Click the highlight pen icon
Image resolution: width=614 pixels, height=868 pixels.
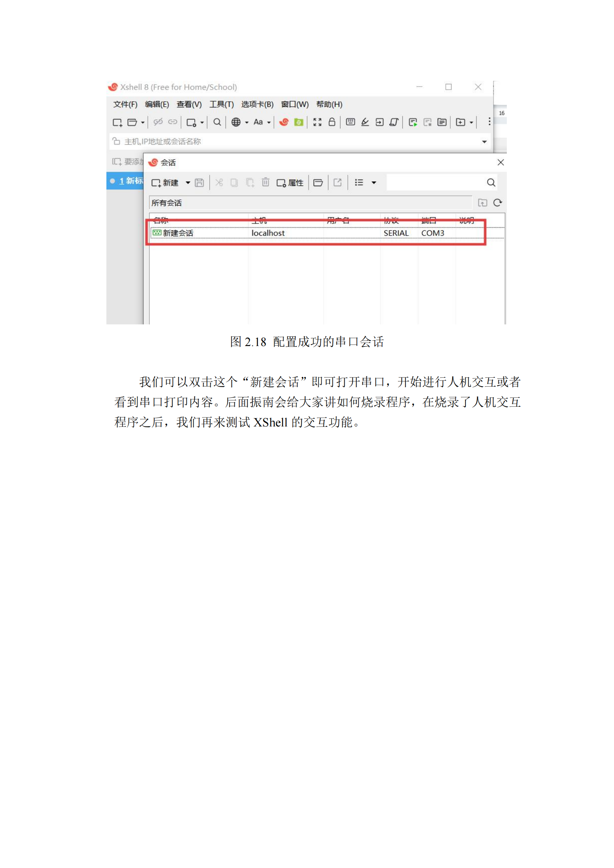point(365,122)
